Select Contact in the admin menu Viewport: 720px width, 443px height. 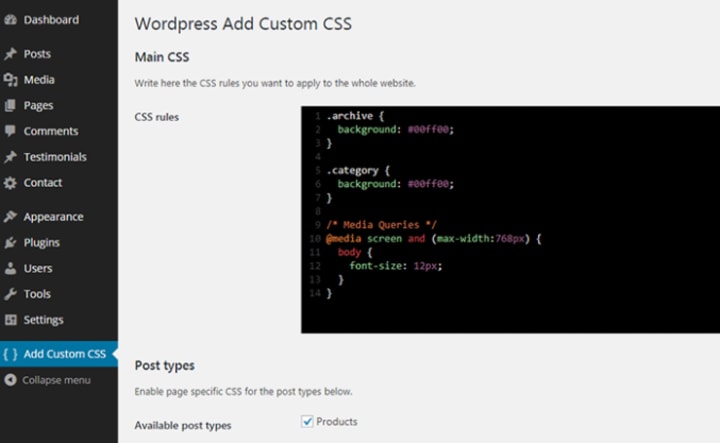click(x=59, y=183)
